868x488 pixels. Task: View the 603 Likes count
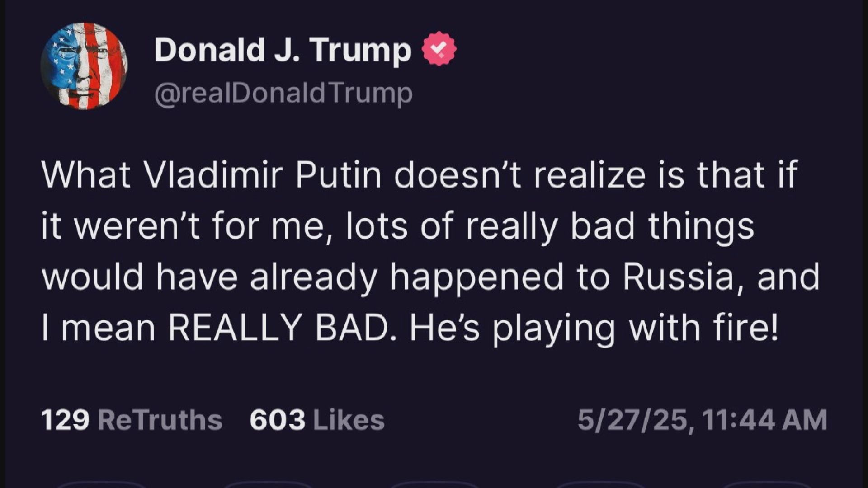point(278,420)
